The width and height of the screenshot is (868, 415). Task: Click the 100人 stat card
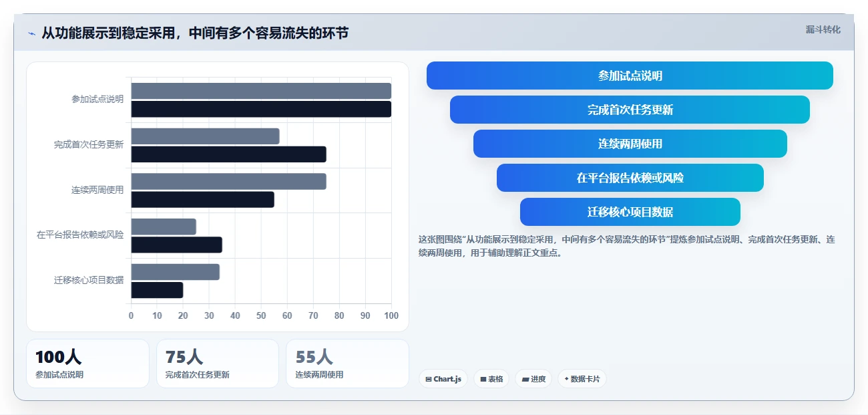click(x=87, y=364)
